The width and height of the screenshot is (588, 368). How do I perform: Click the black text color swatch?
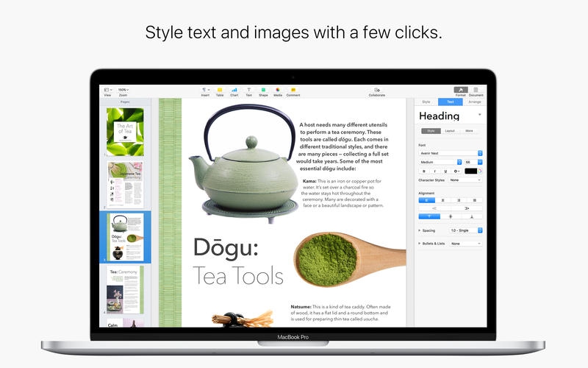tap(470, 171)
